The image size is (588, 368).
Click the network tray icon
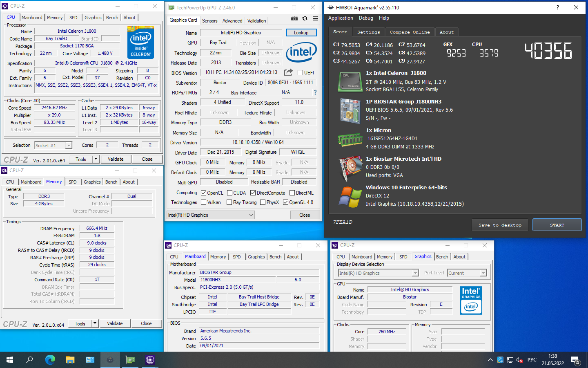pyautogui.click(x=510, y=360)
